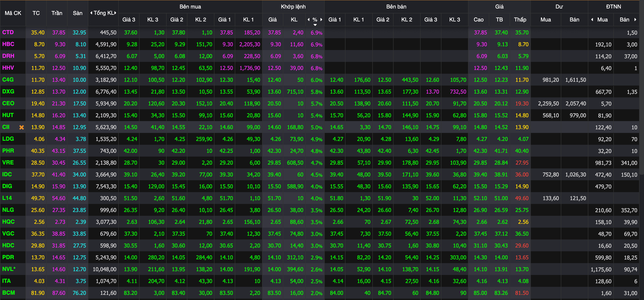Viewport: 644px width, 300px height.
Task: Click right arrow next to % column header
Action: [321, 19]
